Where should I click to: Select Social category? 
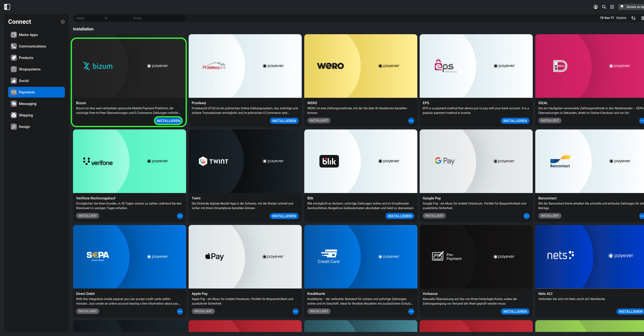pyautogui.click(x=37, y=81)
